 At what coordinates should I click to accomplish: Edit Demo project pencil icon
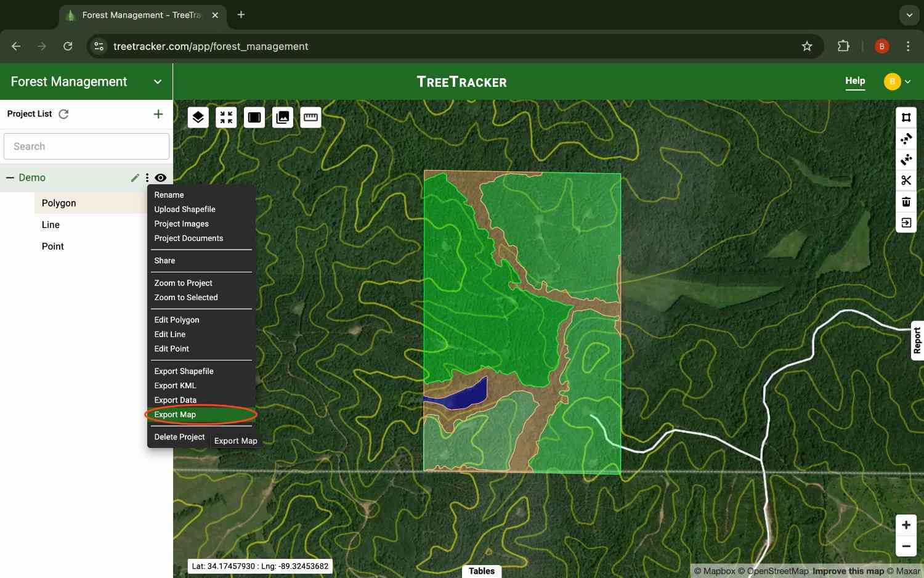click(x=135, y=177)
